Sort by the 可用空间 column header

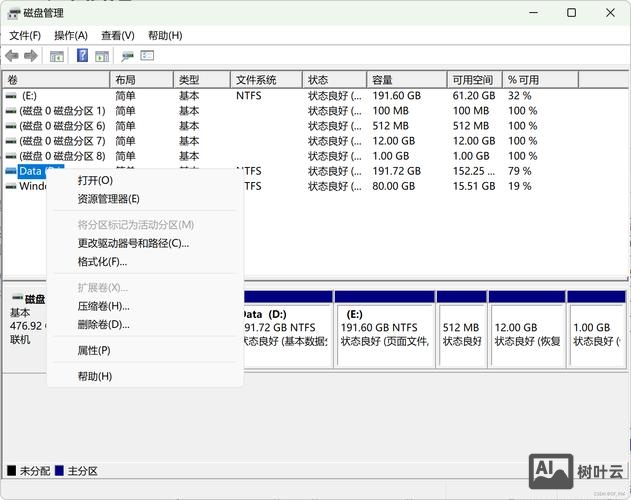(475, 80)
